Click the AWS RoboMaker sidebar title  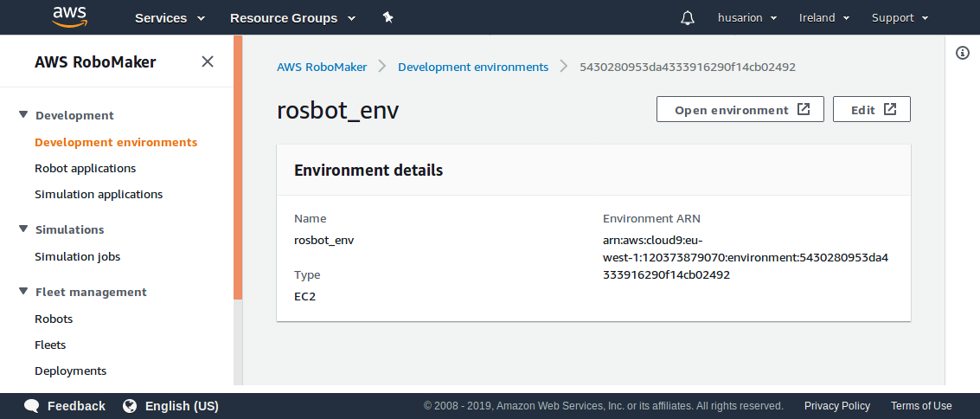tap(95, 62)
